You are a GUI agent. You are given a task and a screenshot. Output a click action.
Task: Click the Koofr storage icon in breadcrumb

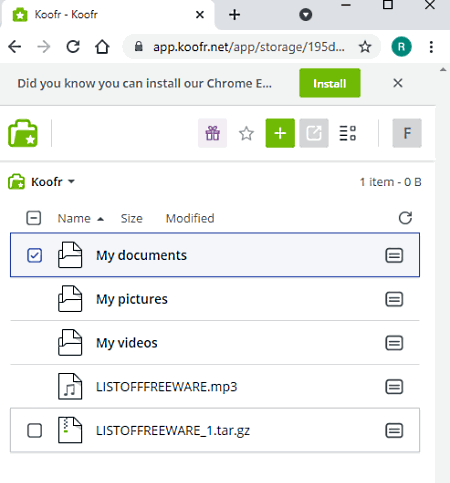(16, 182)
